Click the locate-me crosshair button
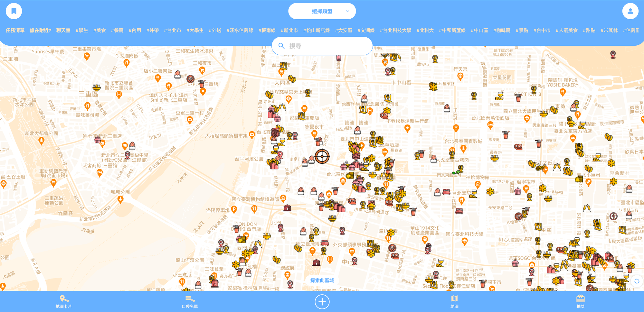 637,281
